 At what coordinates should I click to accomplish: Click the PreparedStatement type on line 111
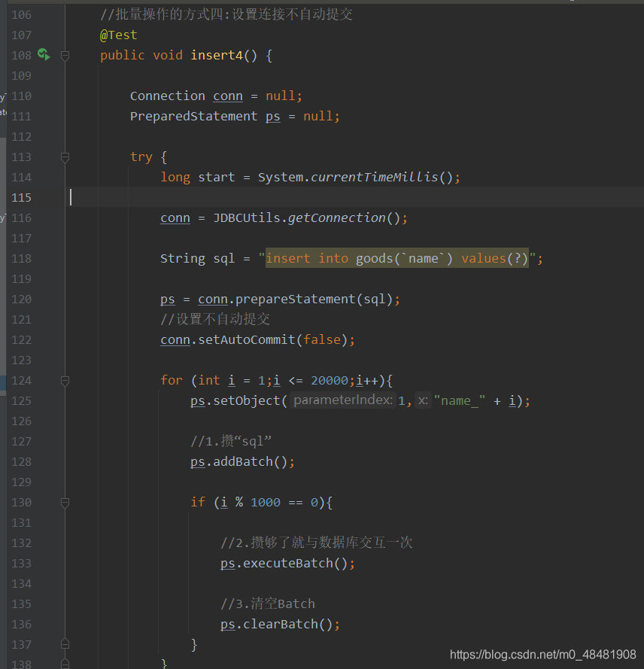click(193, 116)
